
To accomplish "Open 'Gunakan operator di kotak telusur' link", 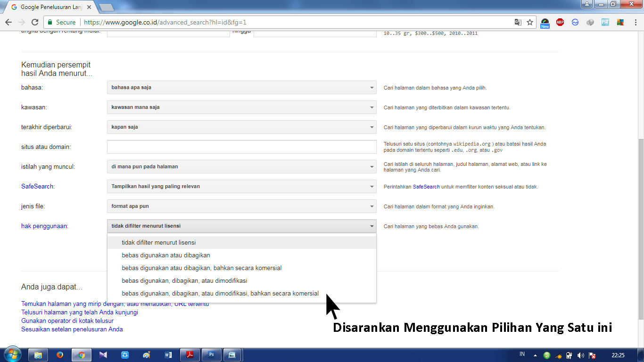I will pyautogui.click(x=67, y=321).
